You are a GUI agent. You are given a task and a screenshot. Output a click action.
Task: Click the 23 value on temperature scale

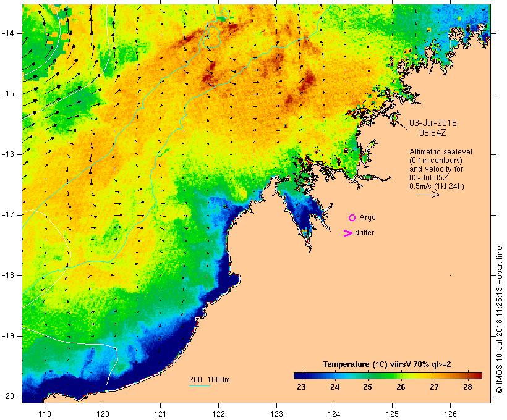pyautogui.click(x=301, y=387)
